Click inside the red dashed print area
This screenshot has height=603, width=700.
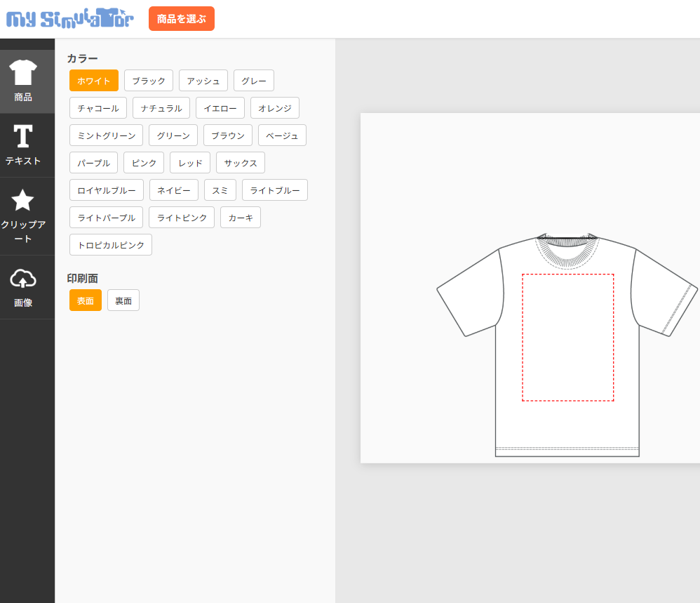coord(567,338)
